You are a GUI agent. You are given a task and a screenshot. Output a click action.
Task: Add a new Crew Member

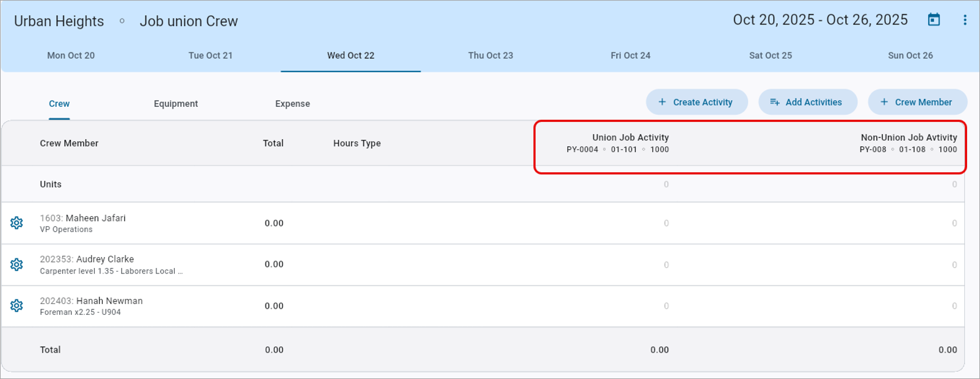coord(917,103)
